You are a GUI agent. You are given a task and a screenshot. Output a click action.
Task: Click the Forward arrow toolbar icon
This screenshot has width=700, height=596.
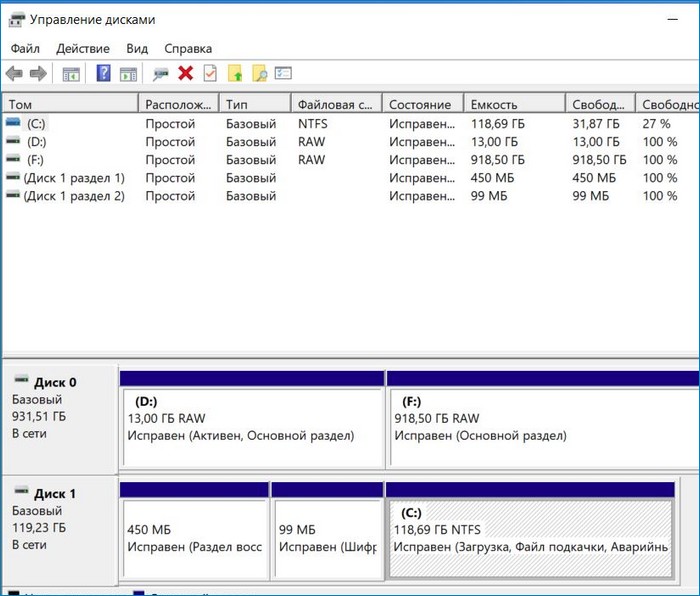[38, 73]
